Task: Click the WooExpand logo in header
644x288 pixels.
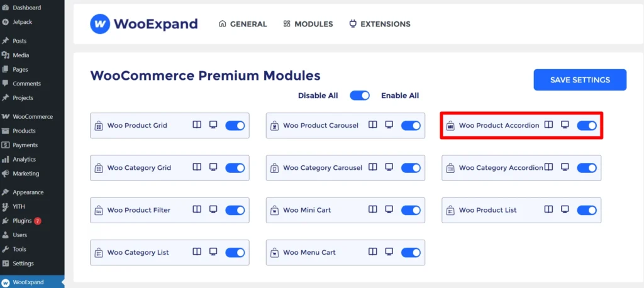Action: click(x=144, y=24)
